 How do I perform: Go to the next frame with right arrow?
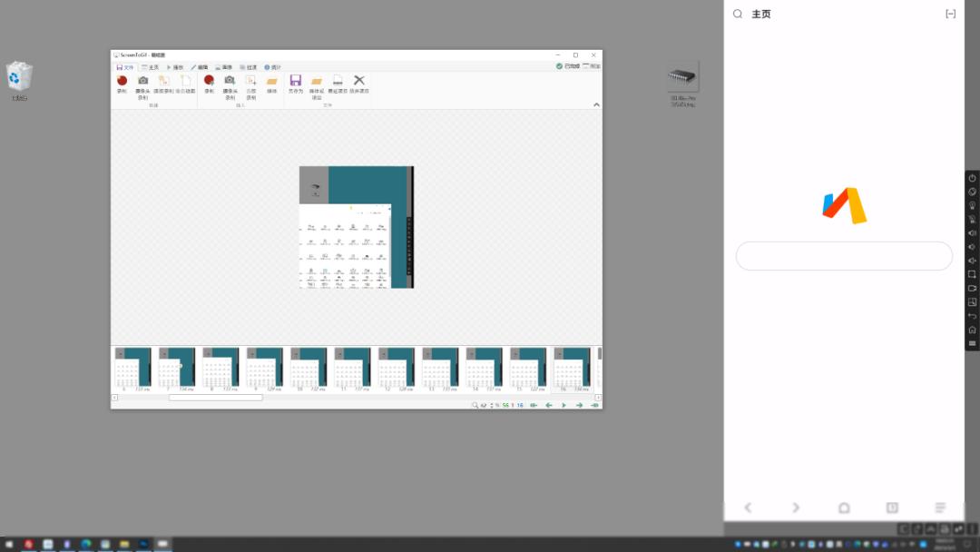tap(579, 405)
